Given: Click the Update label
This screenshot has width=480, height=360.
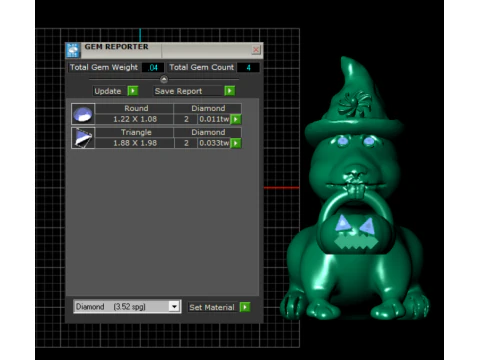Looking at the screenshot, I should click(x=108, y=91).
